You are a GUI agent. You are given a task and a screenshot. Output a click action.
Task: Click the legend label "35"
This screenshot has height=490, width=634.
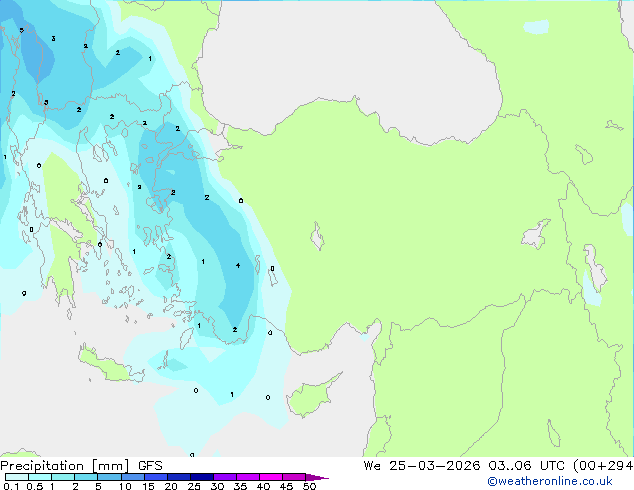(x=240, y=486)
